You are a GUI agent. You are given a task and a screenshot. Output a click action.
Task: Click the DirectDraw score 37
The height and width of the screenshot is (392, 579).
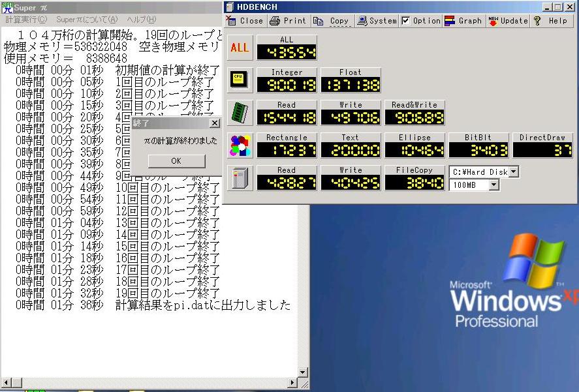click(543, 150)
